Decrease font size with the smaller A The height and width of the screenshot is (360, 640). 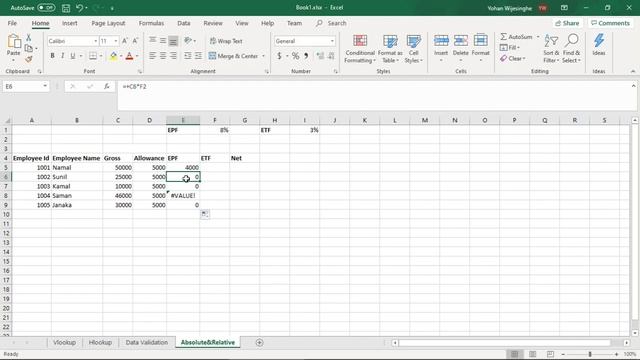pyautogui.click(x=135, y=41)
